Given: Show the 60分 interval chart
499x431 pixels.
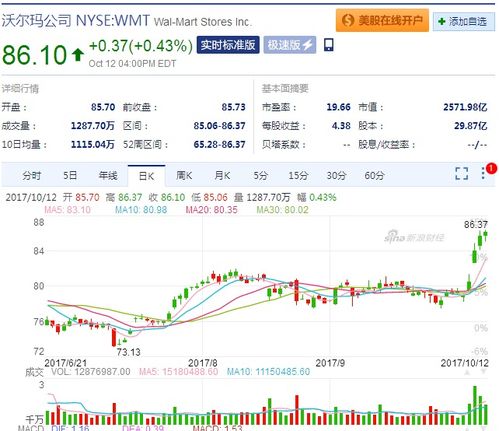Looking at the screenshot, I should (374, 175).
